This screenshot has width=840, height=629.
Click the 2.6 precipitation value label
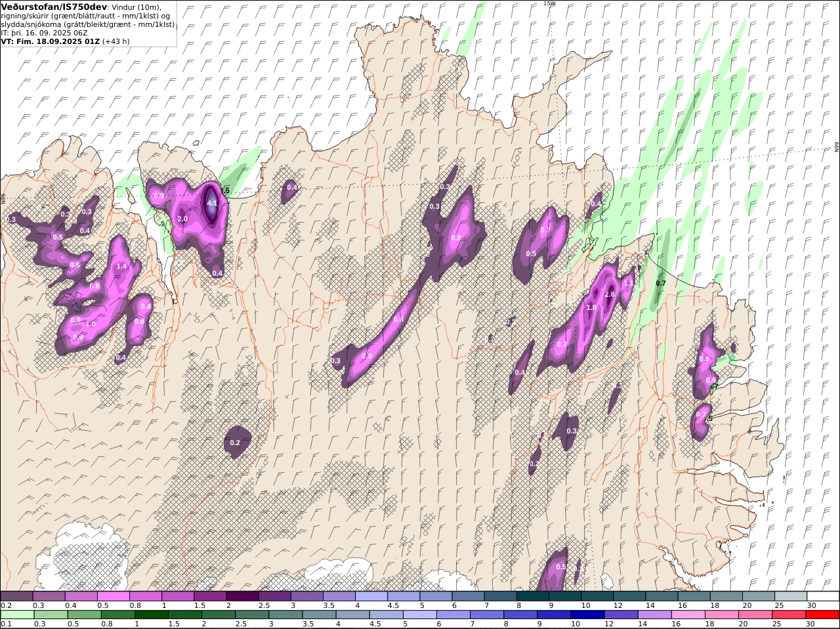coord(610,294)
